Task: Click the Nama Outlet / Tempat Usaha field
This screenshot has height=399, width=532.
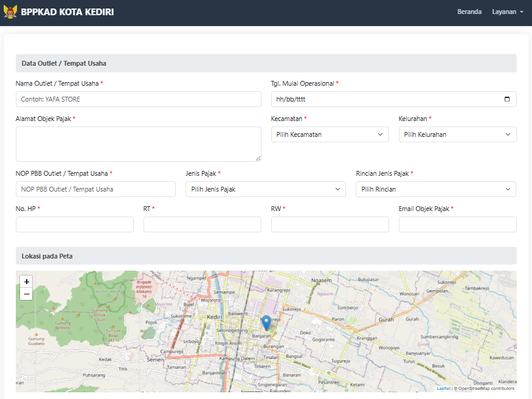Action: [x=138, y=99]
